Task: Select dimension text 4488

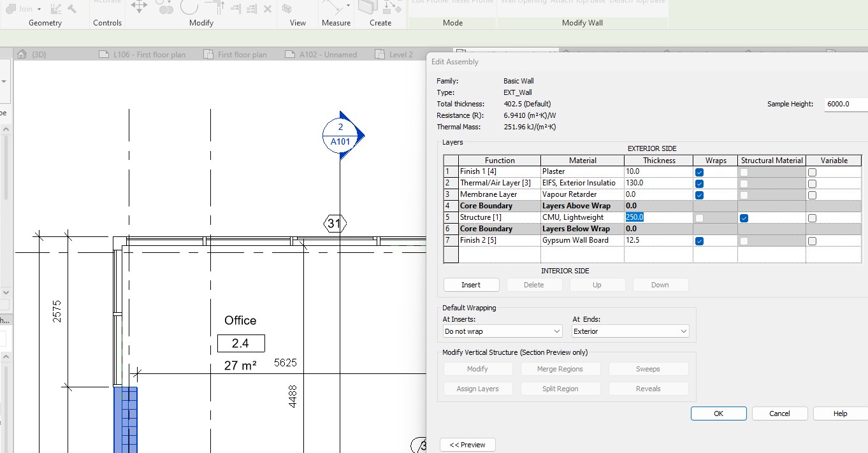Action: tap(293, 396)
